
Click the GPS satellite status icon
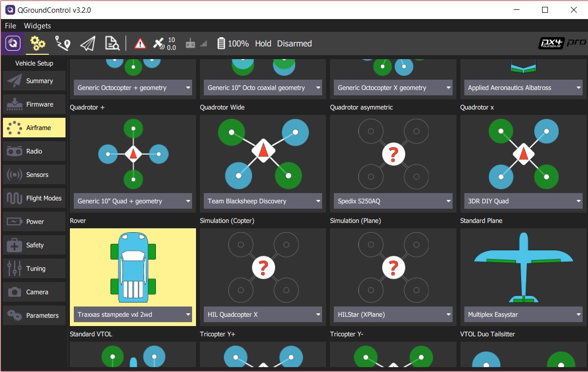pyautogui.click(x=159, y=44)
